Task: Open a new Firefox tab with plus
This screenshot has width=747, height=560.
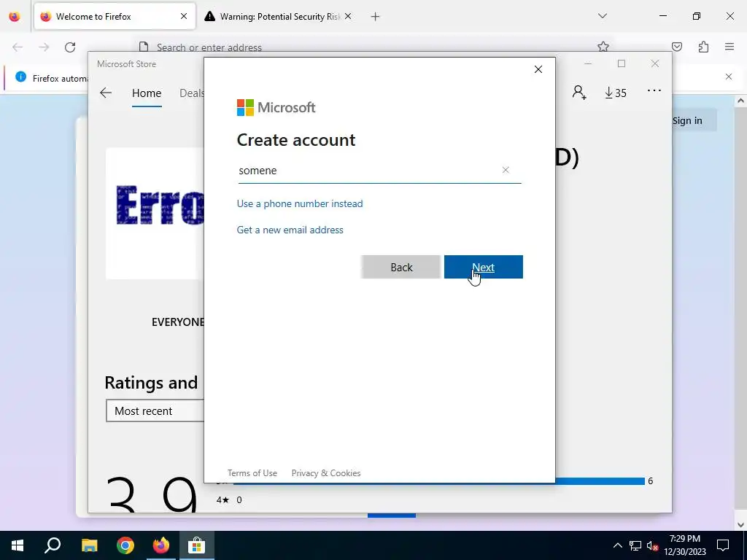Action: [376, 17]
